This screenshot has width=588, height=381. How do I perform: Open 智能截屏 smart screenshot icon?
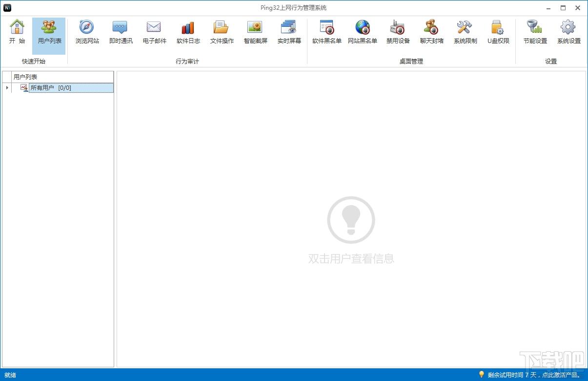255,32
